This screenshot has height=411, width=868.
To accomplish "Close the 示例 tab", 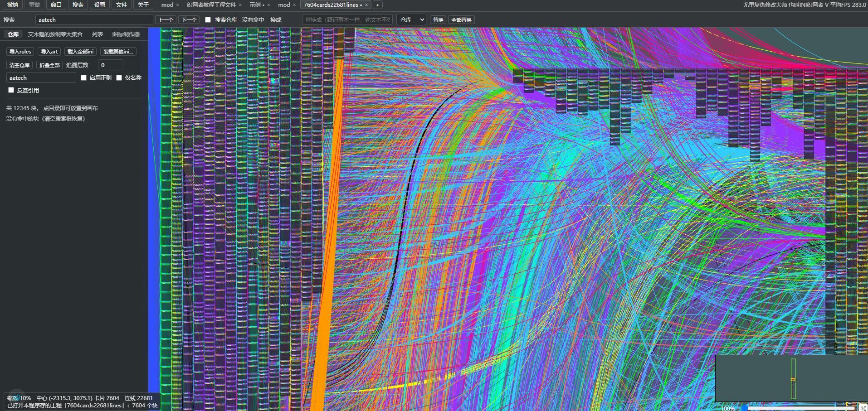I will pyautogui.click(x=268, y=5).
